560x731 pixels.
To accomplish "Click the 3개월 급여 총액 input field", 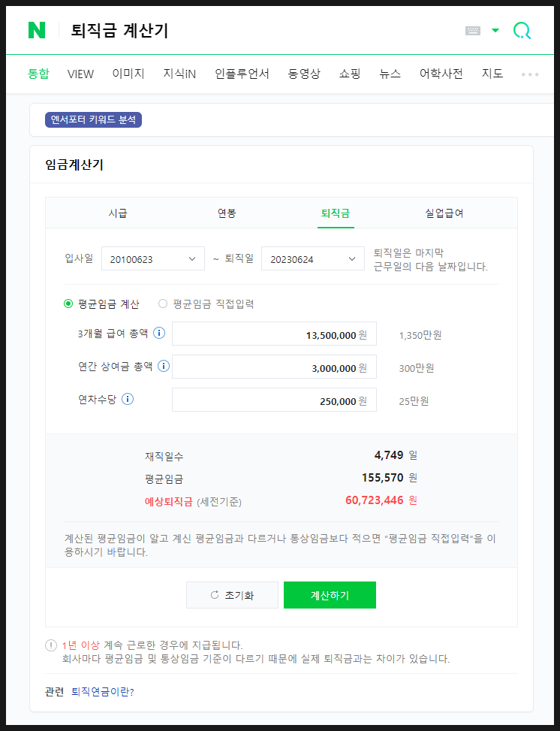I will click(273, 334).
